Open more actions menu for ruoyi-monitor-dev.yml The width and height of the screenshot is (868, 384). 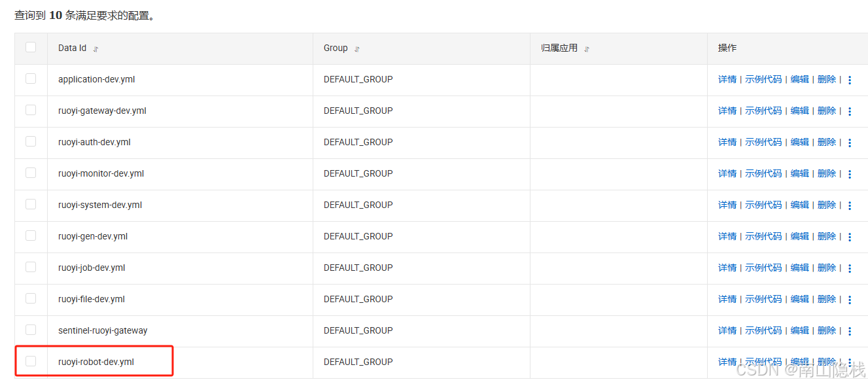click(850, 174)
